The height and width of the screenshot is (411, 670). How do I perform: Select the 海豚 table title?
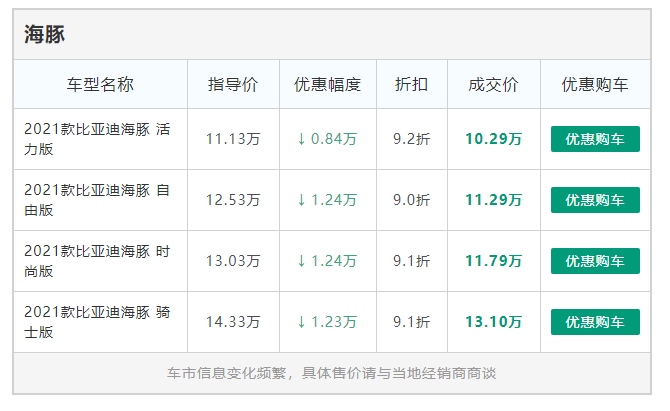pos(44,34)
